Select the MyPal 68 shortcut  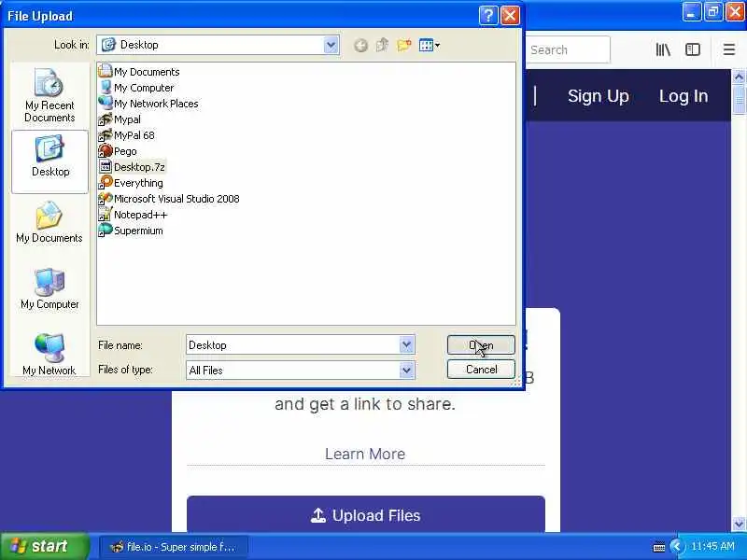click(x=127, y=135)
